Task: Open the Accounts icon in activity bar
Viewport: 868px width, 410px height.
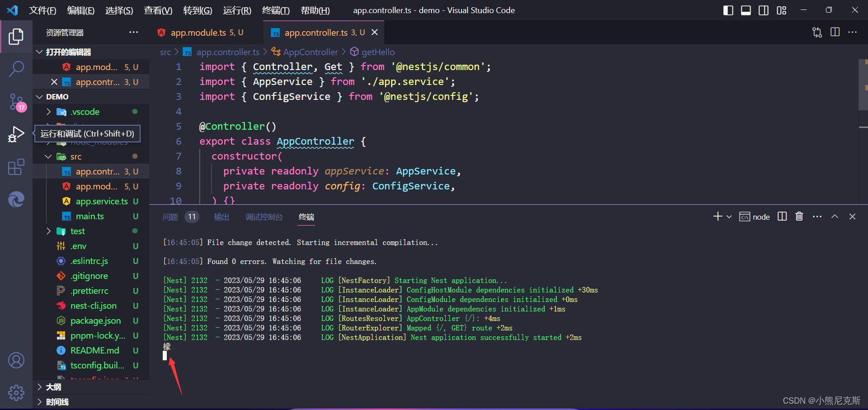Action: pos(16,360)
